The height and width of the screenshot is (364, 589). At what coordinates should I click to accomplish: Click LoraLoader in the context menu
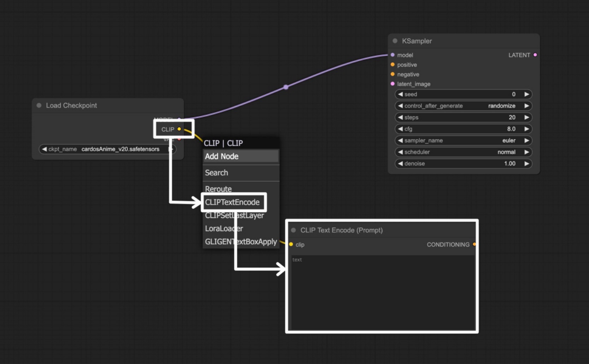pos(224,228)
